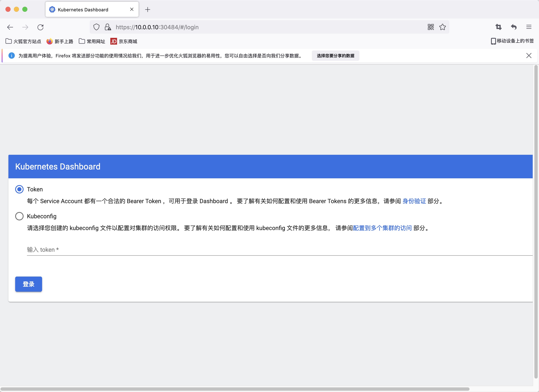Image resolution: width=539 pixels, height=392 pixels.
Task: Close the Kubernetes Dashboard tab
Action: 132,9
